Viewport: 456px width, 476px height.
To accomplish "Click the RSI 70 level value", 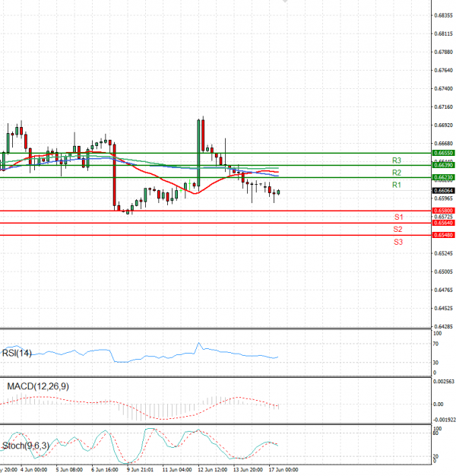I will [435, 344].
